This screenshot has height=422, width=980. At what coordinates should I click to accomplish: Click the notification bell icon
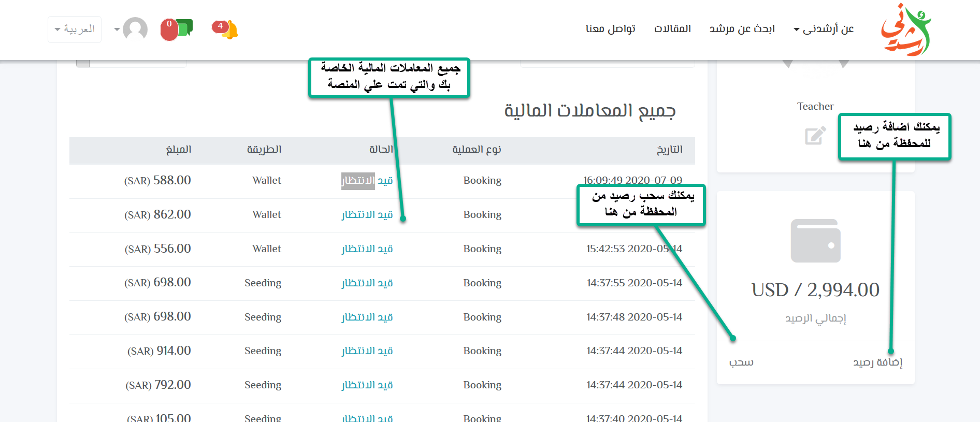pyautogui.click(x=228, y=30)
